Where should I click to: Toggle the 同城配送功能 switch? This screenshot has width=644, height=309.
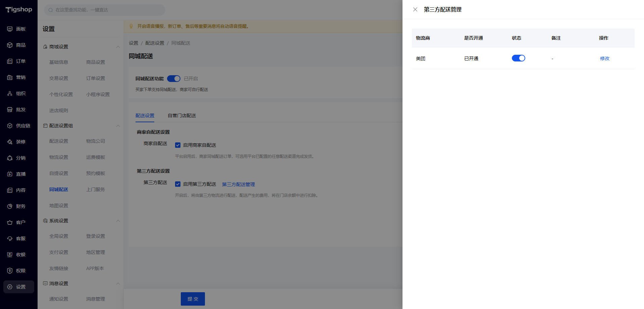174,79
